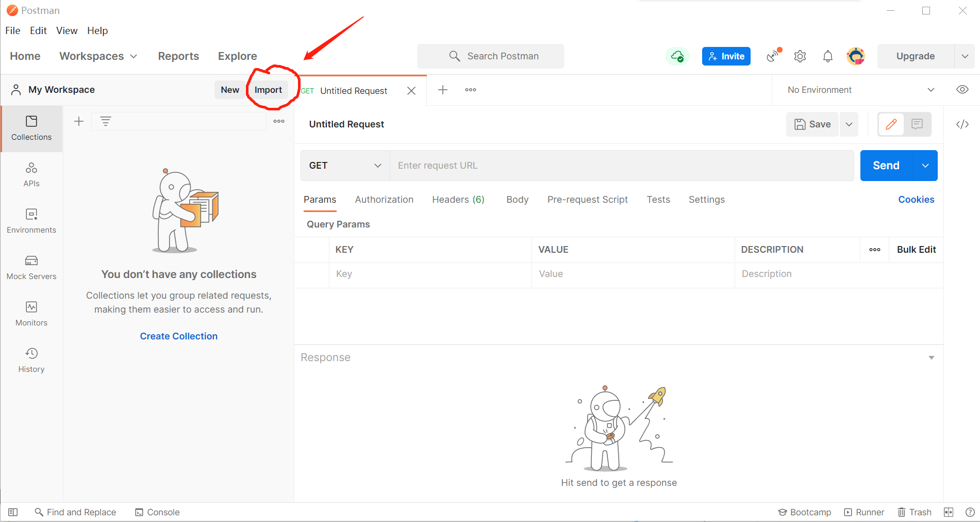
Task: Open tab options three-dot menu
Action: (471, 90)
